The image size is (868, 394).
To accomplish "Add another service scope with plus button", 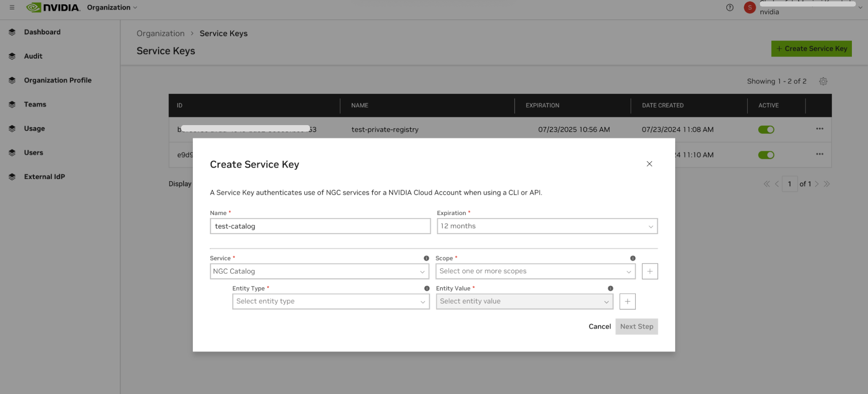I will 650,271.
